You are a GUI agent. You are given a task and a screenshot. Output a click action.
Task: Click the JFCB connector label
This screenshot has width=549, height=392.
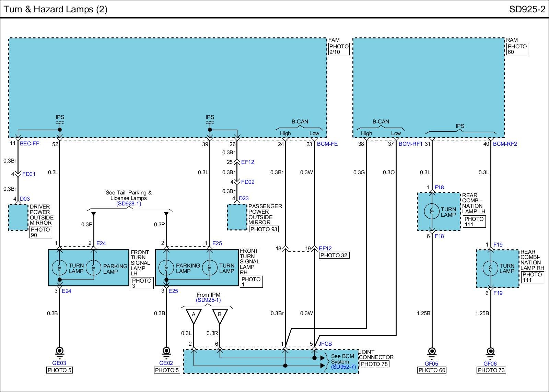pos(325,344)
